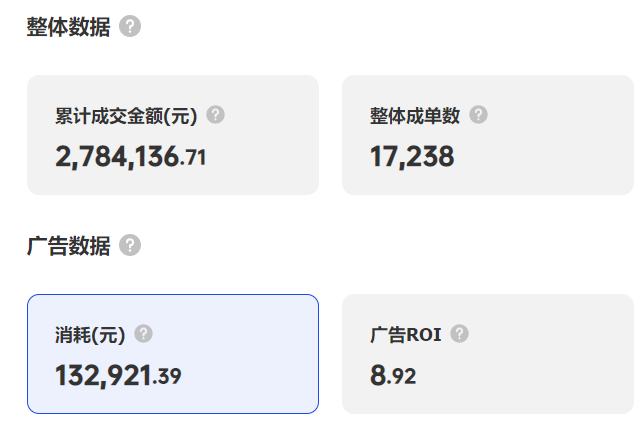This screenshot has width=643, height=428.
Task: Click the ROI value 8.92
Action: tap(392, 376)
